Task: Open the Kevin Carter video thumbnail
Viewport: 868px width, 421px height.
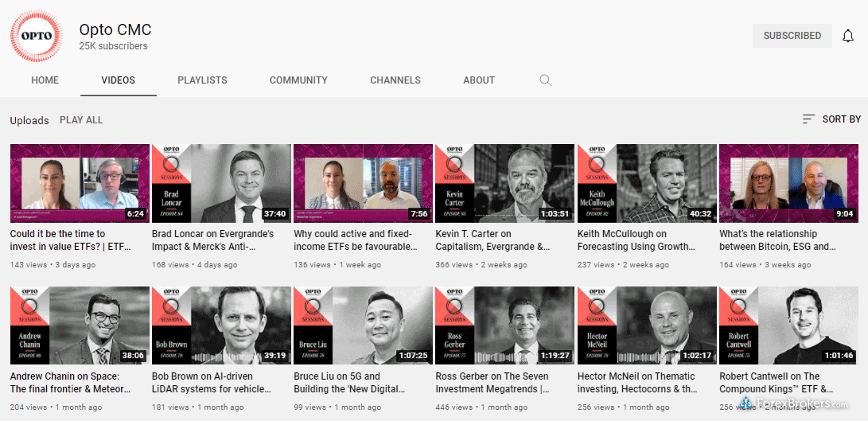Action: 505,183
